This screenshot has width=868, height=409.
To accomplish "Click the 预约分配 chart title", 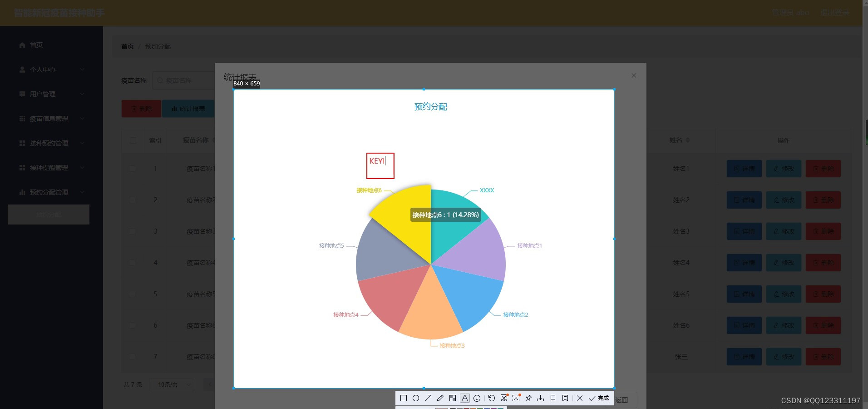I will tap(430, 107).
